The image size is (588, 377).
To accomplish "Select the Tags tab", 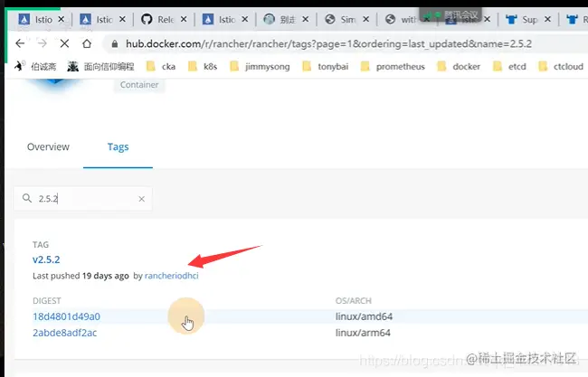I will click(118, 146).
